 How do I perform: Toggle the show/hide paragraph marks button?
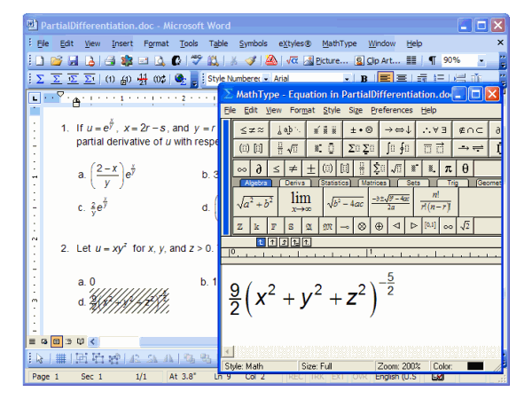pyautogui.click(x=432, y=60)
